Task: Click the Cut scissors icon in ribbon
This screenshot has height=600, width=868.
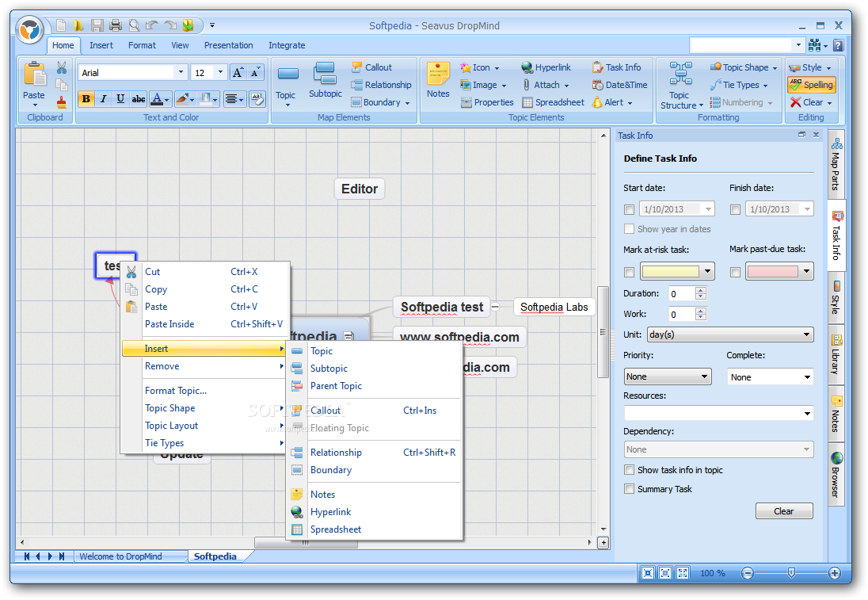Action: [x=62, y=67]
